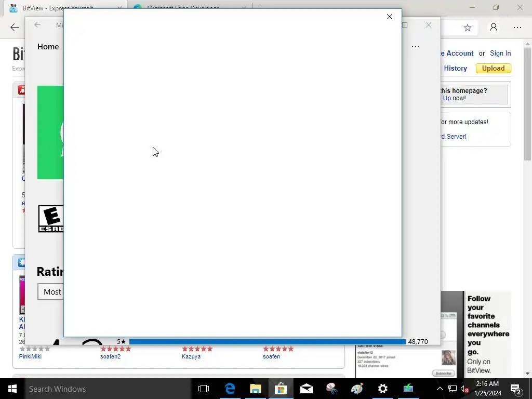Restore down the Edge browser window
Screen dimensions: 532x399
pyautogui.click(x=496, y=7)
